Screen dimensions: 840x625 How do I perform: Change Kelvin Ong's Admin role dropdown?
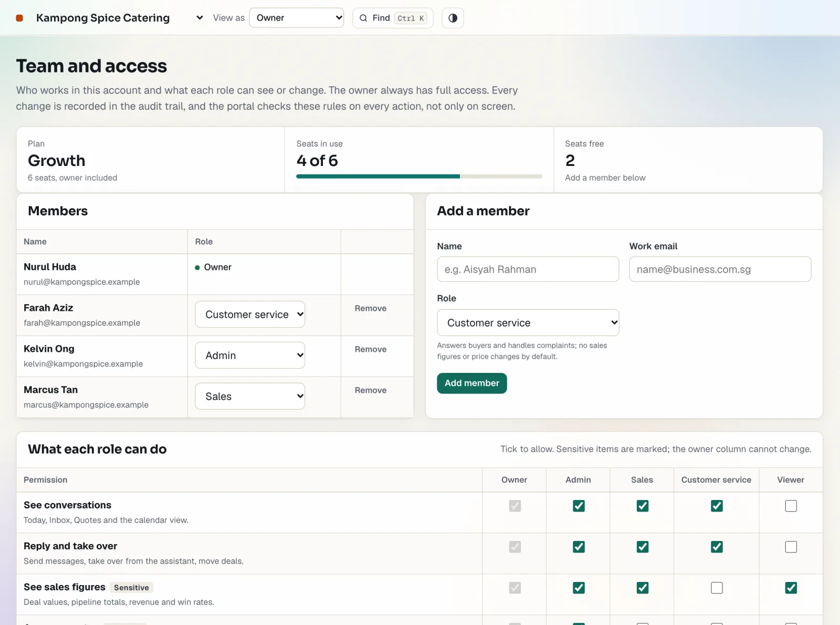[x=250, y=355]
